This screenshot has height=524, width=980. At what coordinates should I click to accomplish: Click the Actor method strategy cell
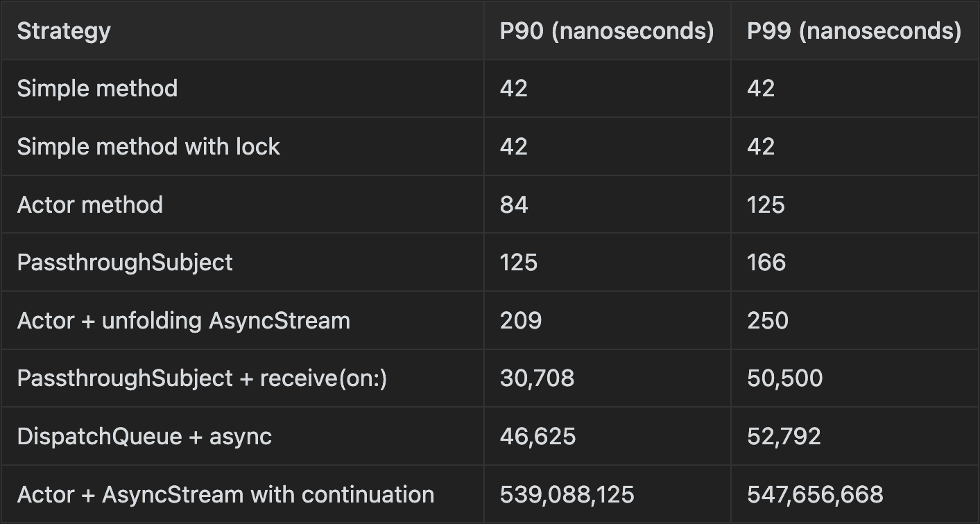tap(90, 205)
